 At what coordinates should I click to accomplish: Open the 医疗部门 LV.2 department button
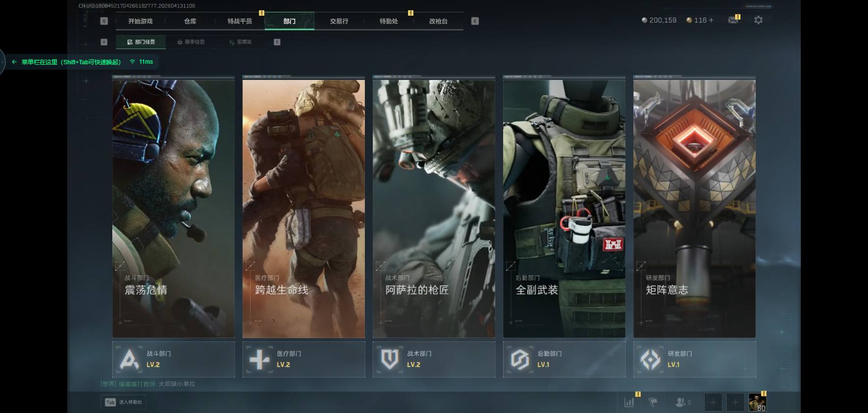pos(304,360)
